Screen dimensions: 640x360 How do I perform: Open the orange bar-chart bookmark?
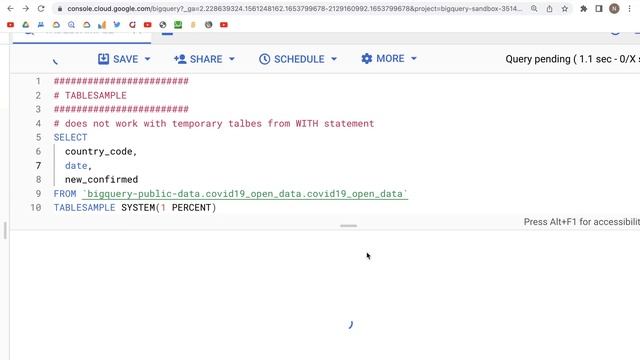pos(102,25)
